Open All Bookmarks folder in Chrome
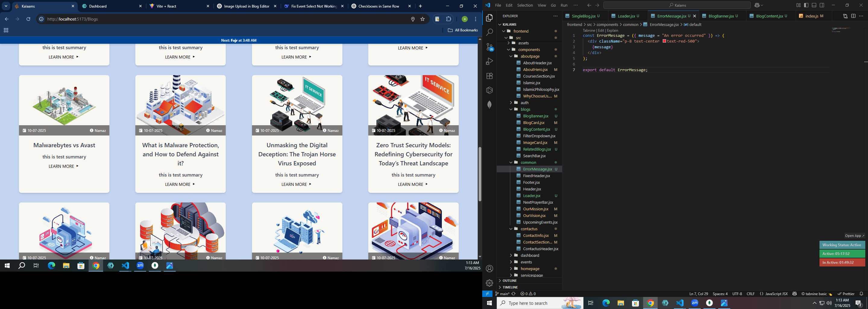Viewport: 868px width, 309px height. (x=463, y=30)
